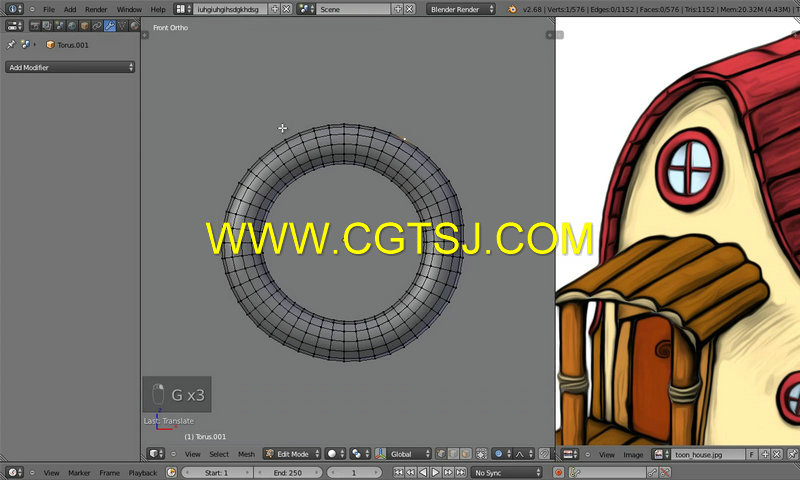Open the 3D view Select menu
Image resolution: width=800 pixels, height=480 pixels.
[219, 454]
